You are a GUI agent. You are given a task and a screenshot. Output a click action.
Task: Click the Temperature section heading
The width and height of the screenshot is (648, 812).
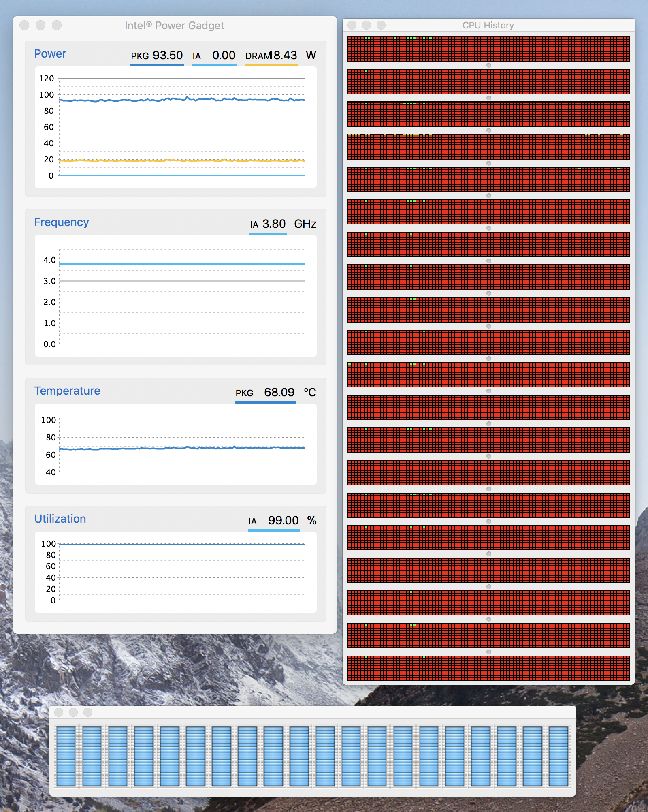tap(67, 391)
